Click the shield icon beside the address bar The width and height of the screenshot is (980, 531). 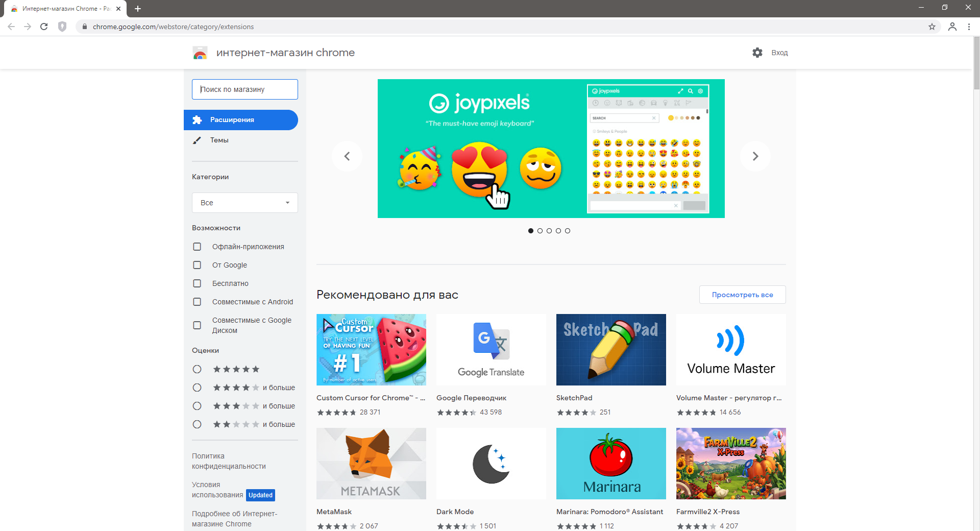pyautogui.click(x=62, y=27)
